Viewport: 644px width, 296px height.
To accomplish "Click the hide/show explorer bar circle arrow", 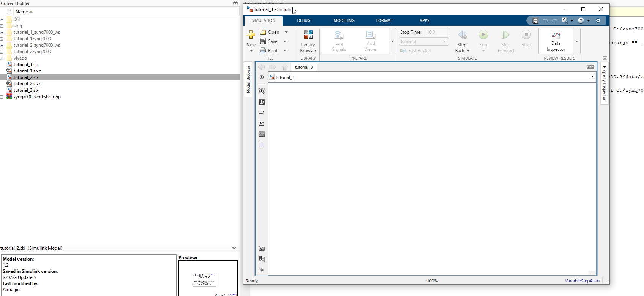I will pos(262,77).
